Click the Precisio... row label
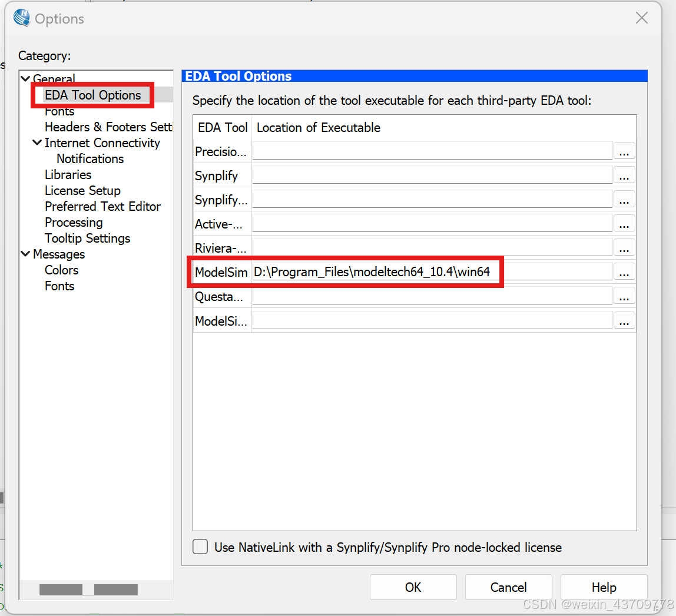676x616 pixels. pyautogui.click(x=221, y=152)
